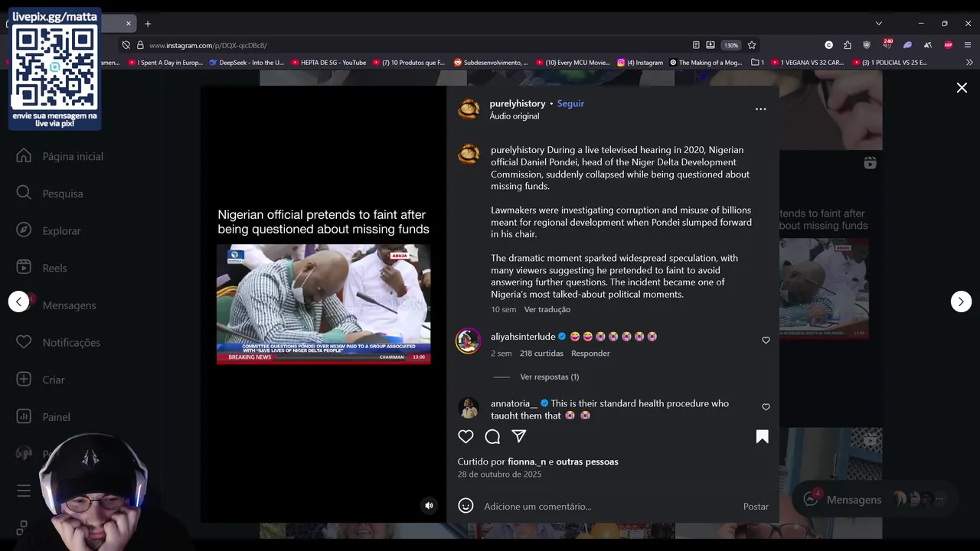The width and height of the screenshot is (980, 551).
Task: Close the post overlay with the X
Action: click(x=962, y=88)
